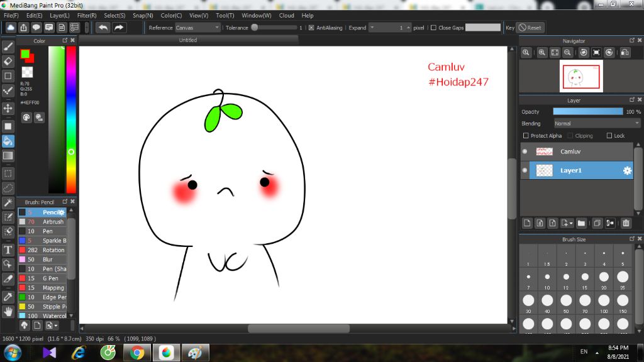Image resolution: width=644 pixels, height=362 pixels.
Task: Select the Move tool
Action: coord(8,108)
